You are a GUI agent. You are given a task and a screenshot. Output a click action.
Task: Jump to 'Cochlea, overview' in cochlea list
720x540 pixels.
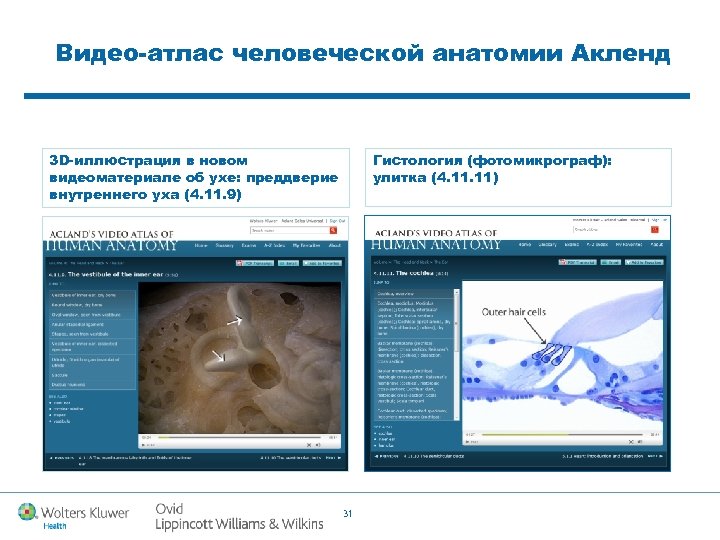click(414, 293)
